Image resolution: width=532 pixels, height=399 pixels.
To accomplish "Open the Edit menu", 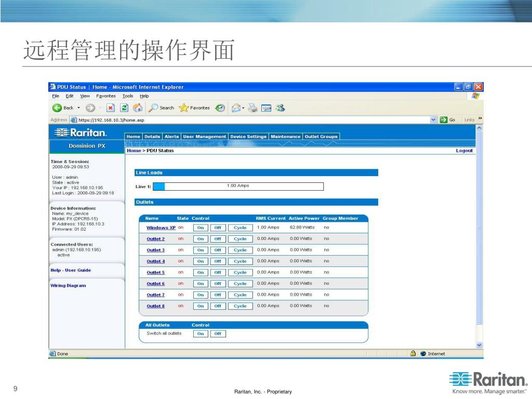I will (70, 96).
